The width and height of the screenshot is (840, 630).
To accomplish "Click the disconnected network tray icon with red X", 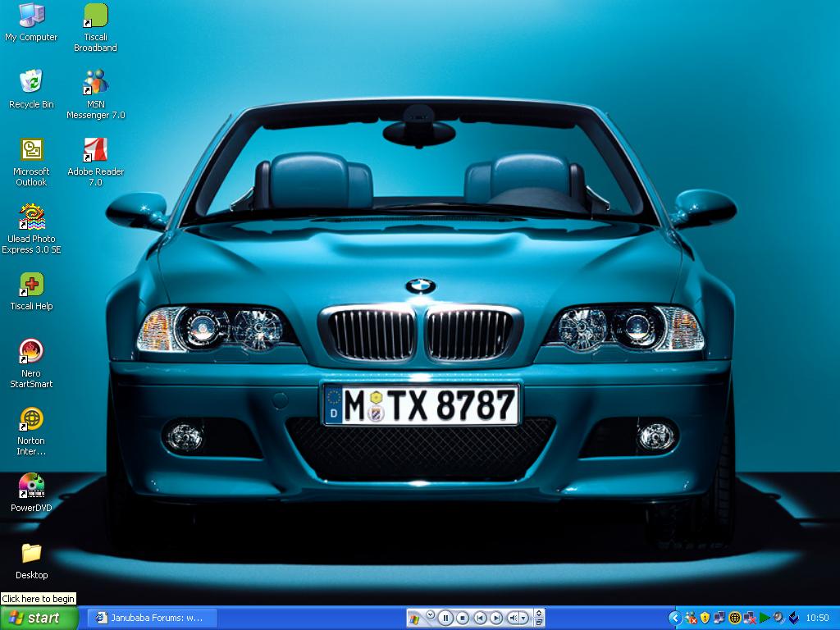I will point(749,619).
